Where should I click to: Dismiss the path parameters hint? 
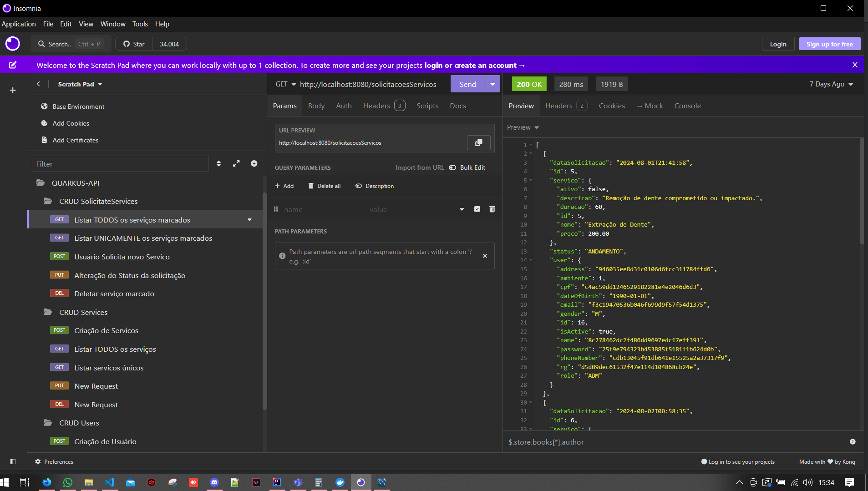(x=485, y=256)
